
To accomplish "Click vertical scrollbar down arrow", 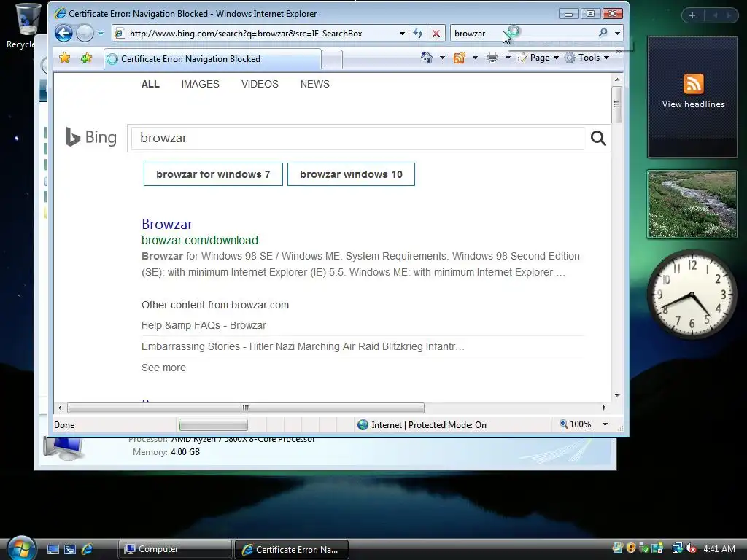I will [617, 396].
